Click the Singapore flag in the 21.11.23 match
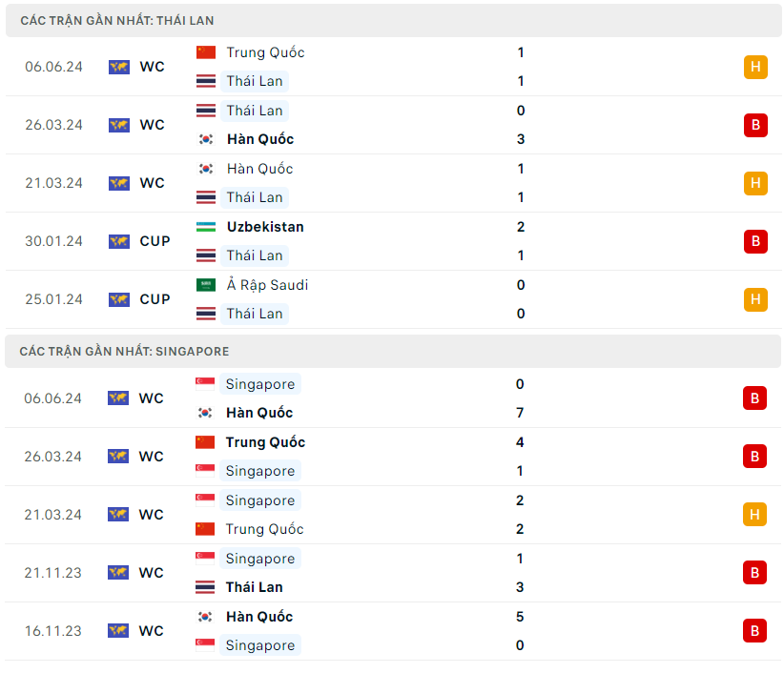Viewport: 784px width, 673px height. point(205,559)
